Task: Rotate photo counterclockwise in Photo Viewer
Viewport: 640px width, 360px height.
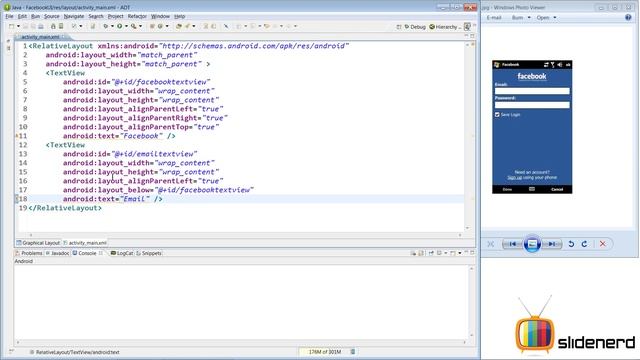Action: (x=571, y=244)
